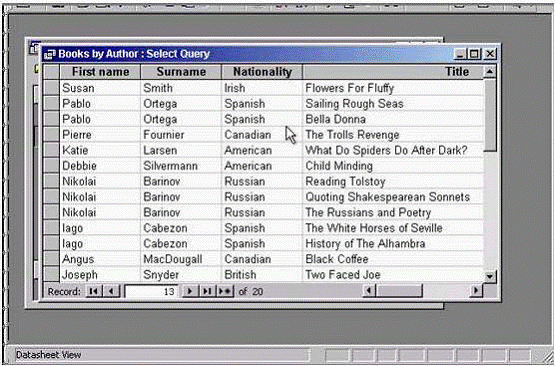
Task: Select the Nationality column header
Action: pyautogui.click(x=262, y=72)
